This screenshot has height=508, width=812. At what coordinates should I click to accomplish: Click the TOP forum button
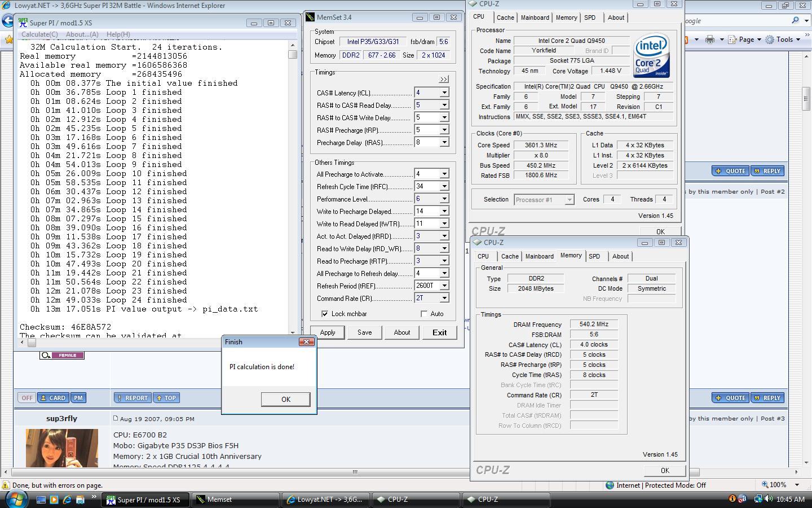166,398
